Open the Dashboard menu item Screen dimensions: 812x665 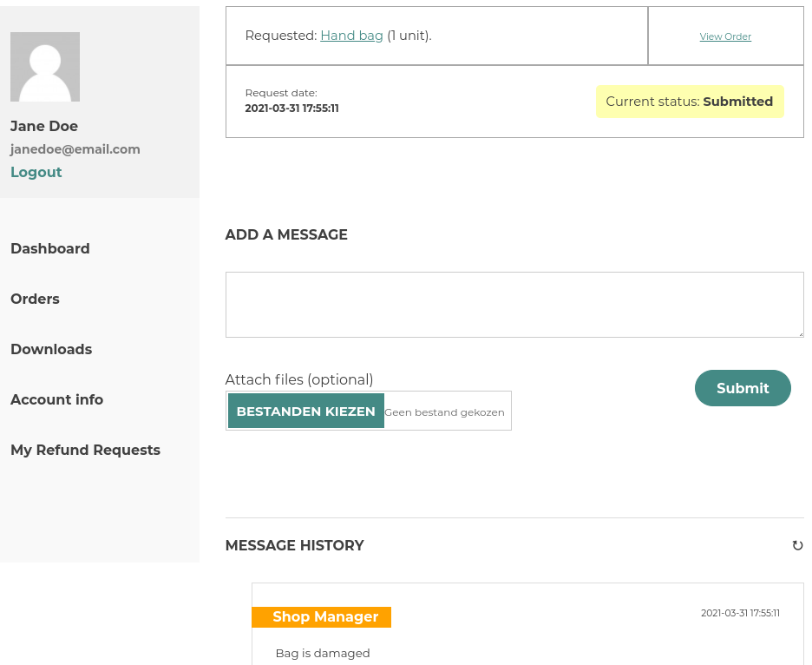click(50, 249)
